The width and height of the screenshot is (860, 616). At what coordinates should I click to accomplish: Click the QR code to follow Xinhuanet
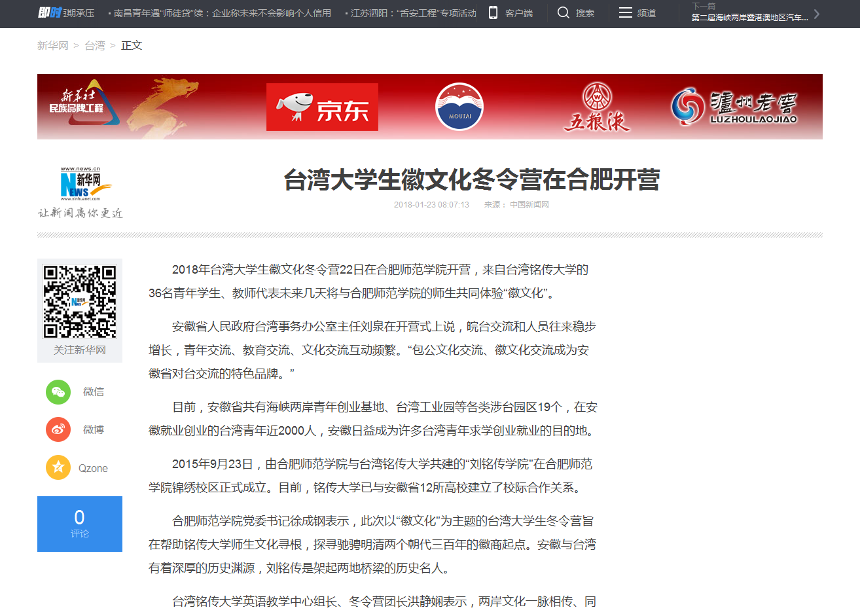point(80,301)
